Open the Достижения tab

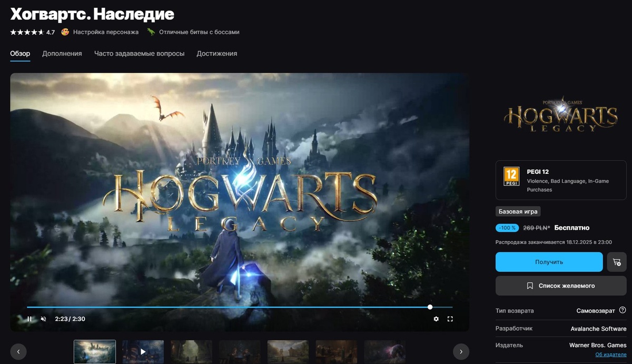click(216, 54)
